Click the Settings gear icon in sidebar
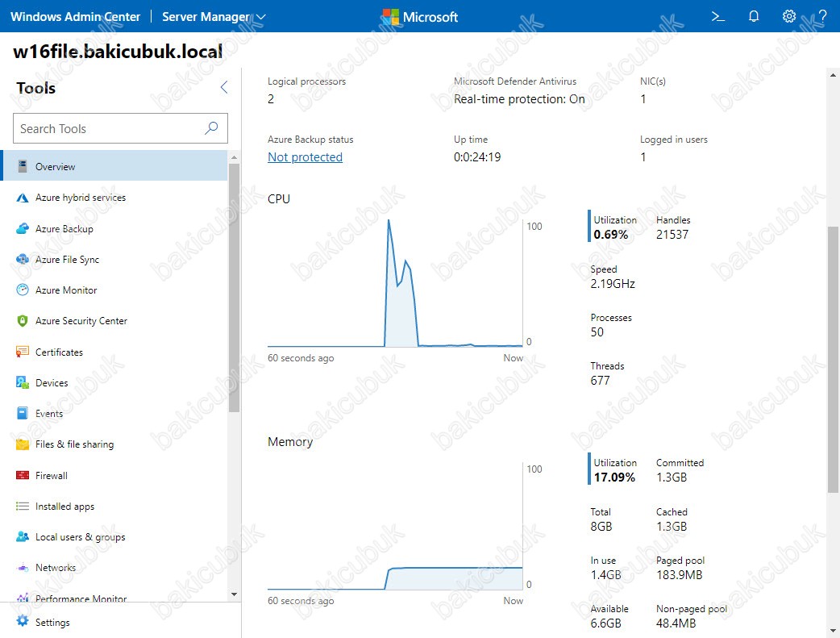 pyautogui.click(x=23, y=621)
